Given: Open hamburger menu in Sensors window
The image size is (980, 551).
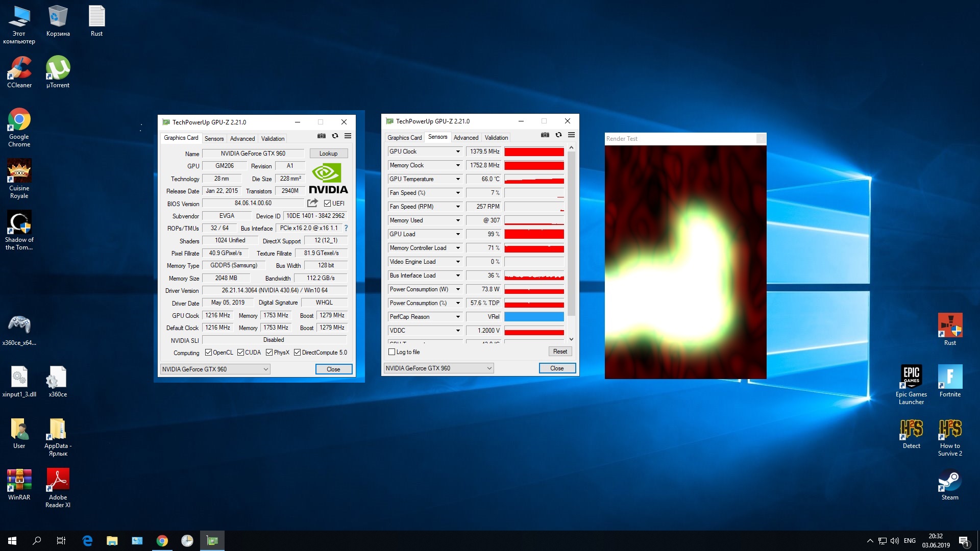Looking at the screenshot, I should 571,135.
